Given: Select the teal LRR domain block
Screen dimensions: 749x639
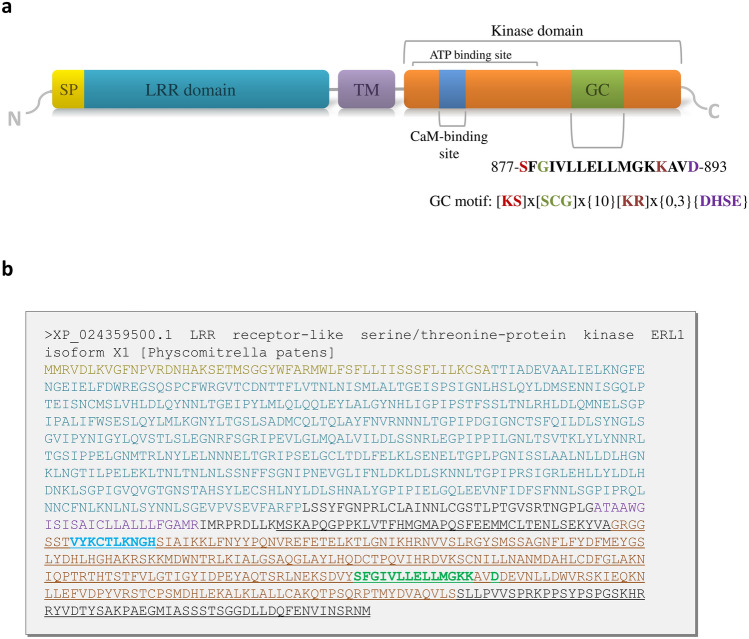Looking at the screenshot, I should 206,89.
